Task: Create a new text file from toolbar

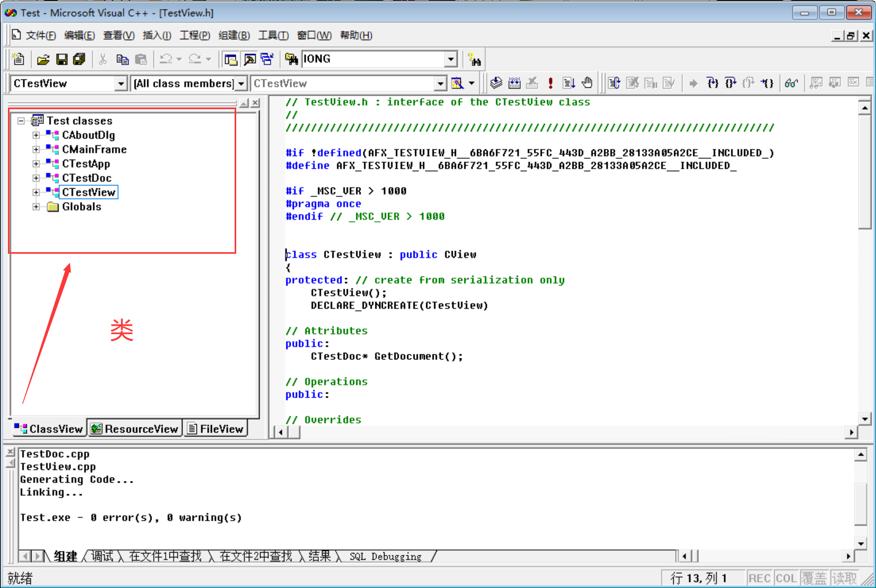Action: pyautogui.click(x=19, y=59)
